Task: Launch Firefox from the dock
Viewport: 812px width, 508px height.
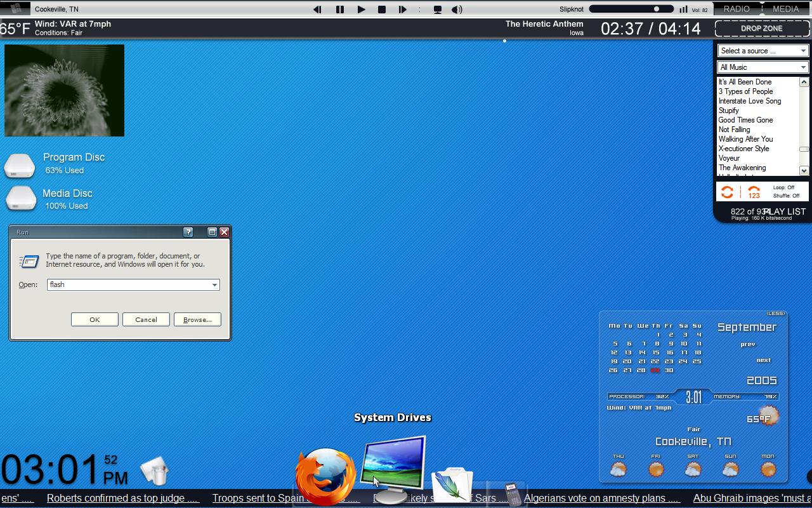Action: (326, 476)
